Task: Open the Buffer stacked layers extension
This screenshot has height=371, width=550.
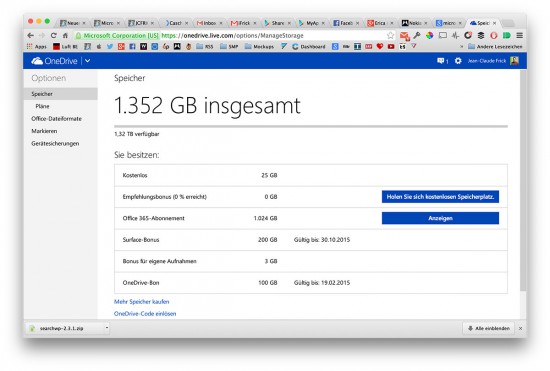Action: pos(481,35)
